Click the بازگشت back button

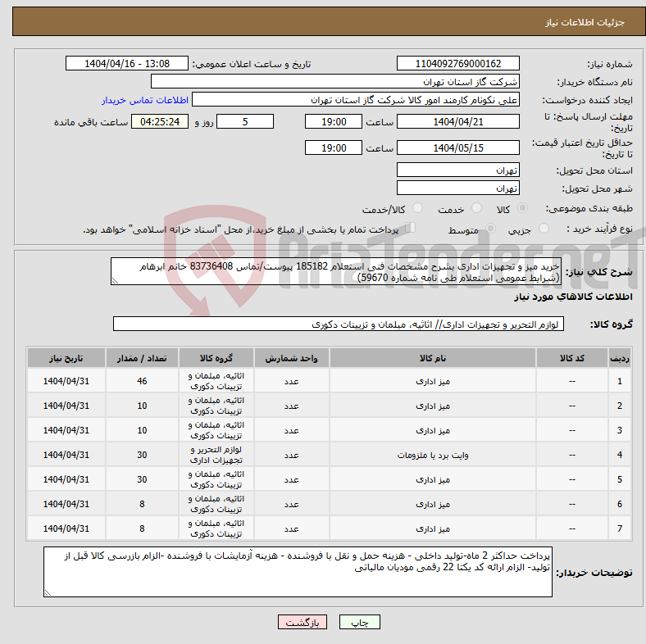click(302, 622)
